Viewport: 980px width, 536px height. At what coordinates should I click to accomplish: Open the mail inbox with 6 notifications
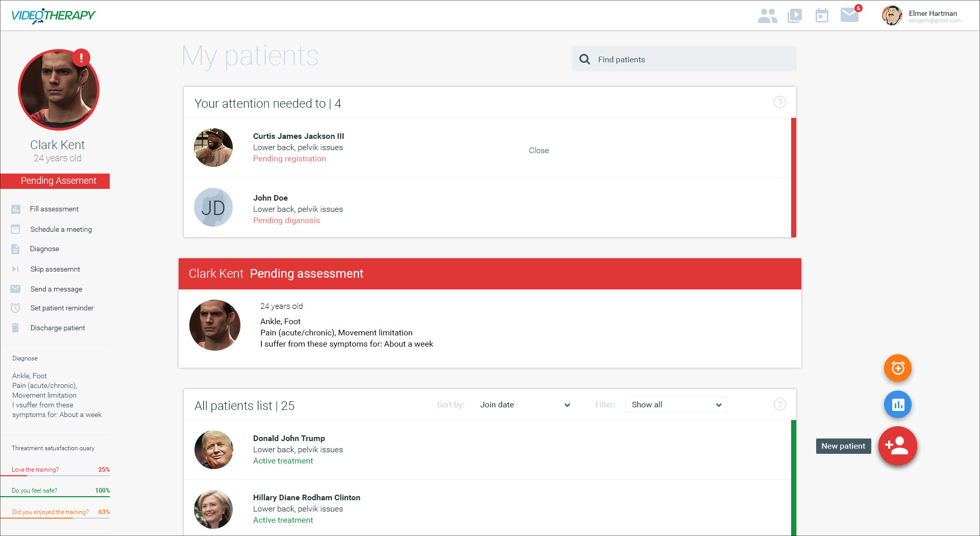click(x=850, y=15)
